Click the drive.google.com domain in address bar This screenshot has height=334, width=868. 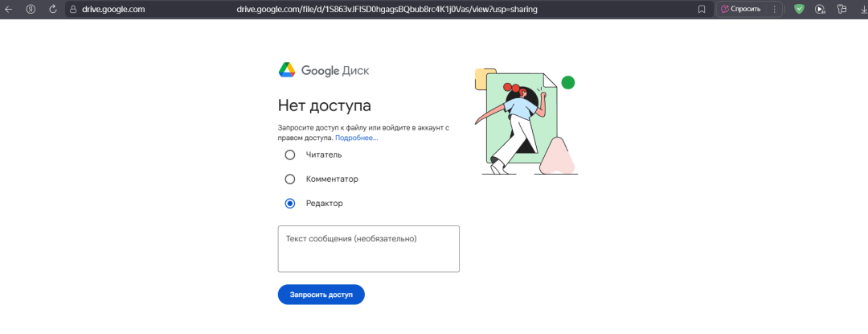[113, 10]
